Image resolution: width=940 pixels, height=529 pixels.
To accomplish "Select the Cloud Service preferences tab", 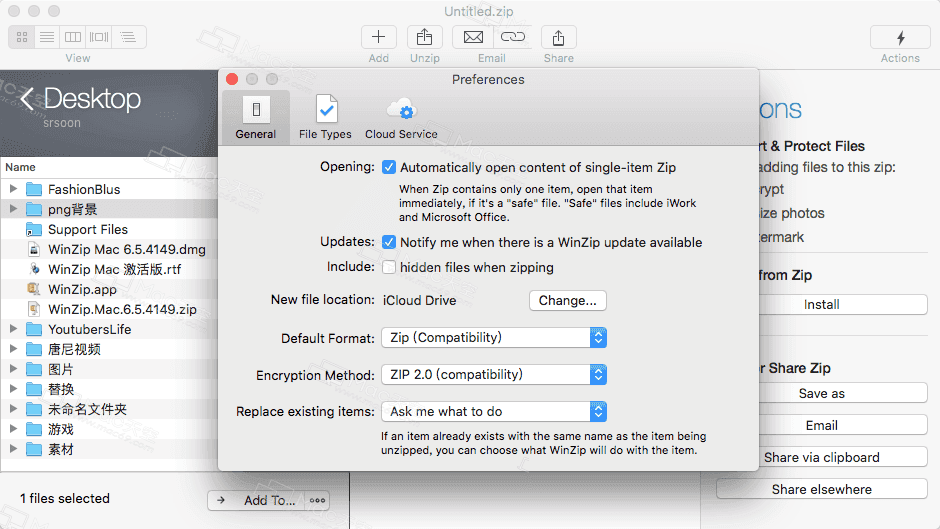I will (x=401, y=118).
